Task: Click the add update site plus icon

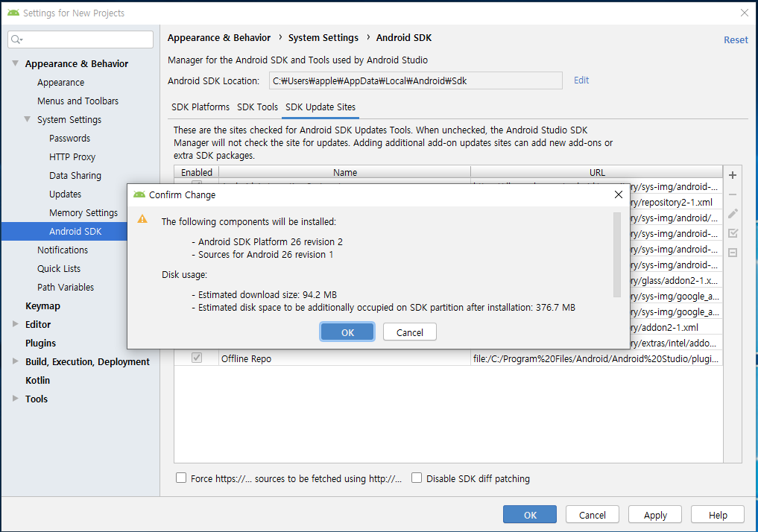Action: [733, 175]
